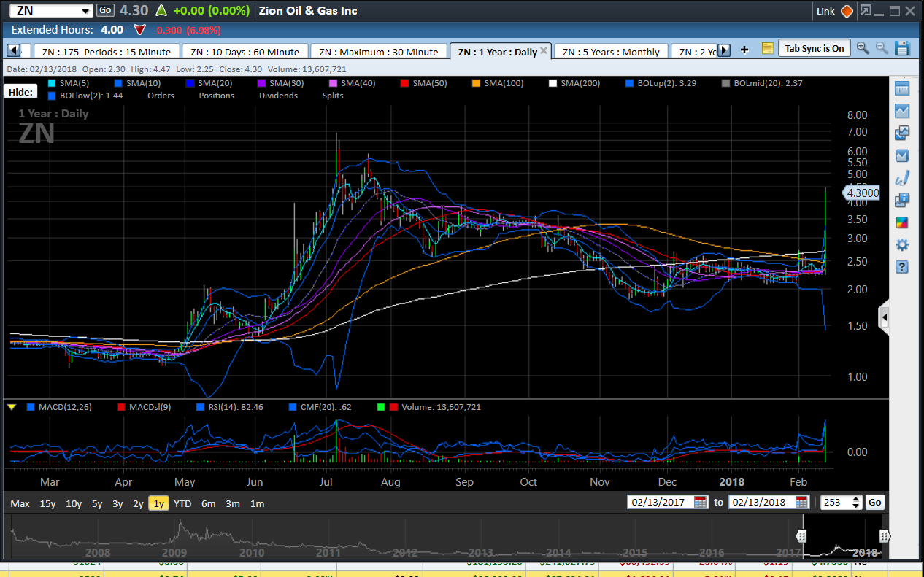Image resolution: width=924 pixels, height=577 pixels.
Task: Select the drawing annotation tool
Action: [x=902, y=177]
